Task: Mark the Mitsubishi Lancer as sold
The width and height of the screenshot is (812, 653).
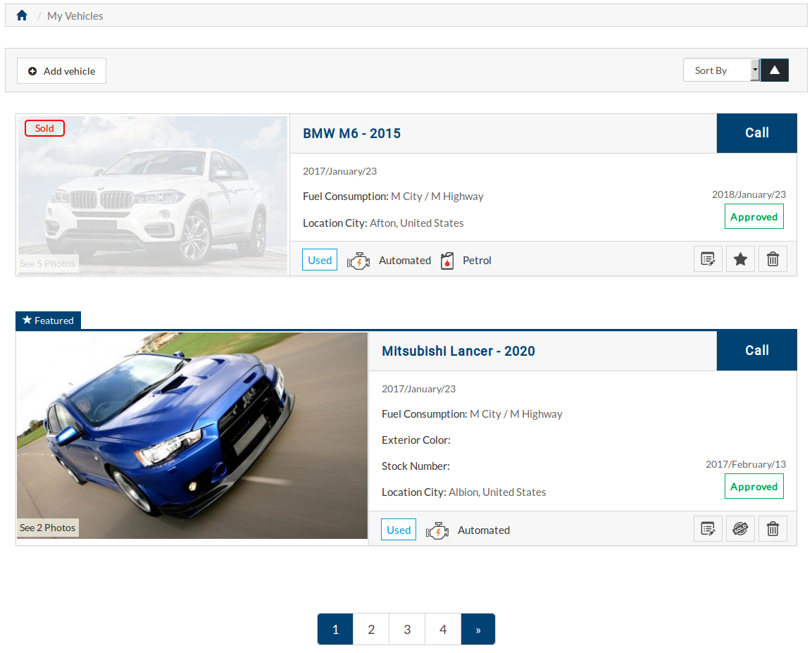Action: click(741, 529)
